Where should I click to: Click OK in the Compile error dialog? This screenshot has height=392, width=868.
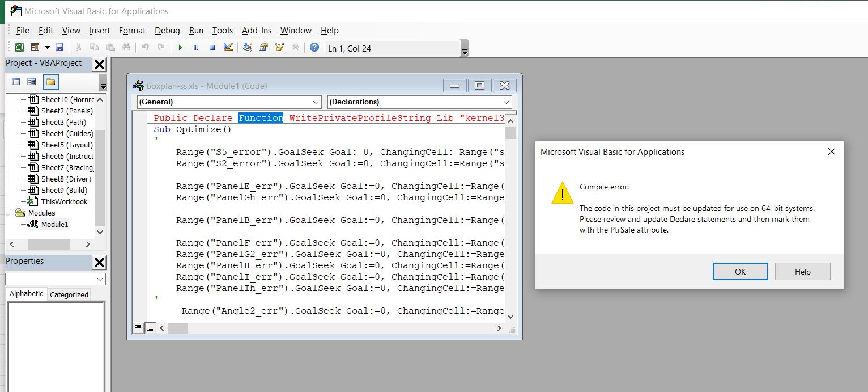pyautogui.click(x=740, y=272)
